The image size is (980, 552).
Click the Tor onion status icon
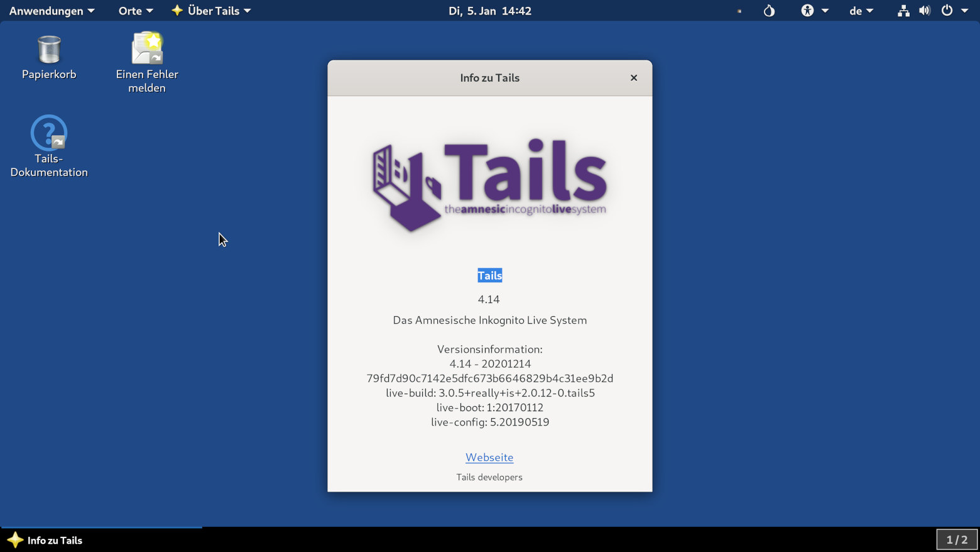click(x=769, y=11)
